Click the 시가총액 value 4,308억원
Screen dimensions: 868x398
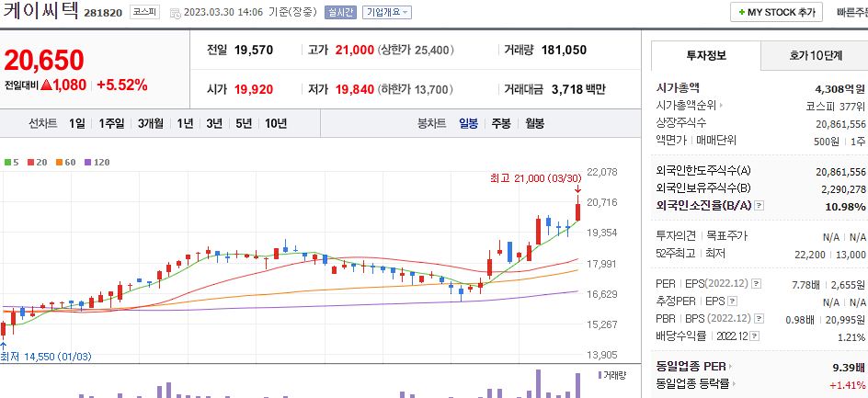click(x=840, y=88)
